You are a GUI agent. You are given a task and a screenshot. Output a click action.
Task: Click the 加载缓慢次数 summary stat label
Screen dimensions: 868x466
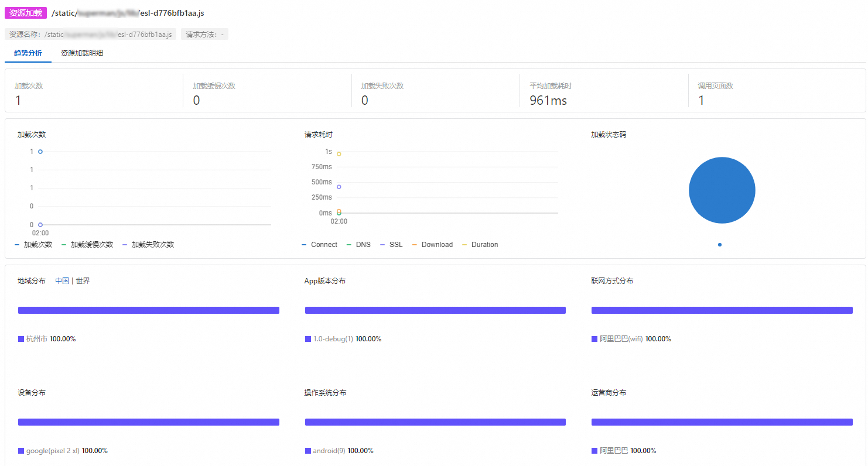click(214, 86)
